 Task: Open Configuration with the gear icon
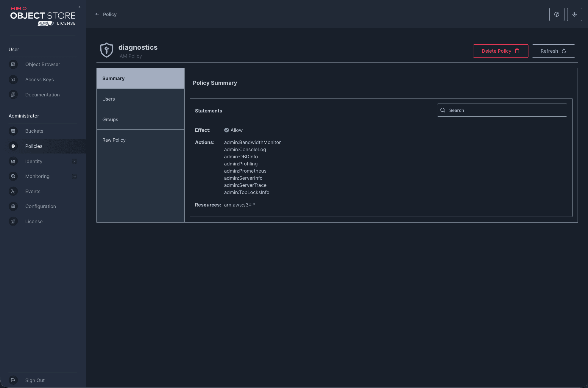pos(13,206)
